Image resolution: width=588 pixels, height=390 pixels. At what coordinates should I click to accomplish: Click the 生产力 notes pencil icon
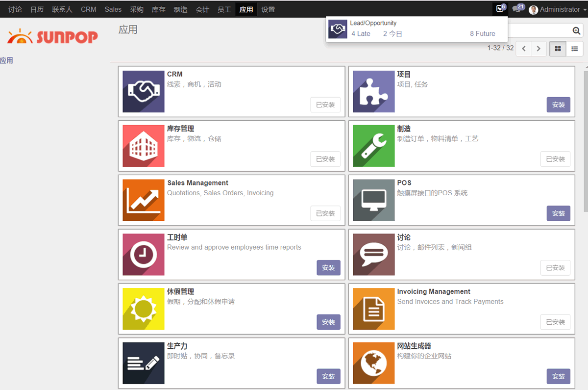point(144,363)
